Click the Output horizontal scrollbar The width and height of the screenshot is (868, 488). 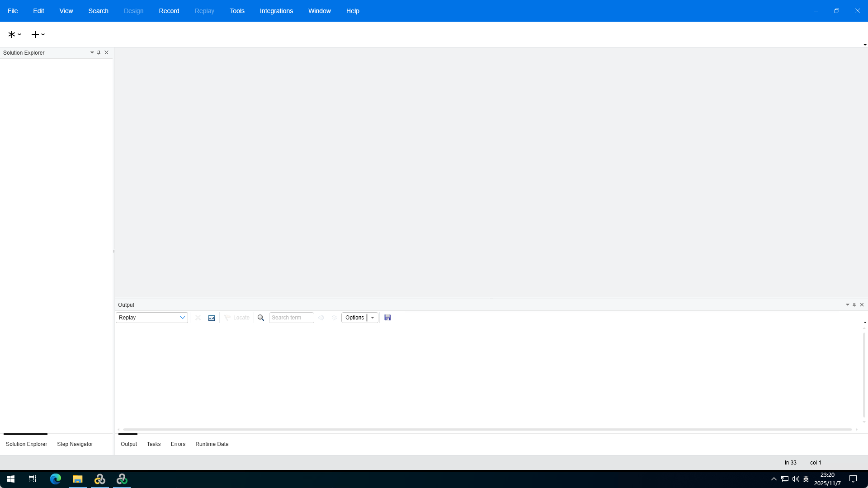point(487,429)
